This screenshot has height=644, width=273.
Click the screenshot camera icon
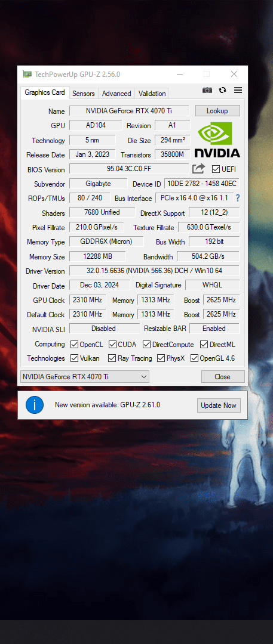(x=207, y=91)
